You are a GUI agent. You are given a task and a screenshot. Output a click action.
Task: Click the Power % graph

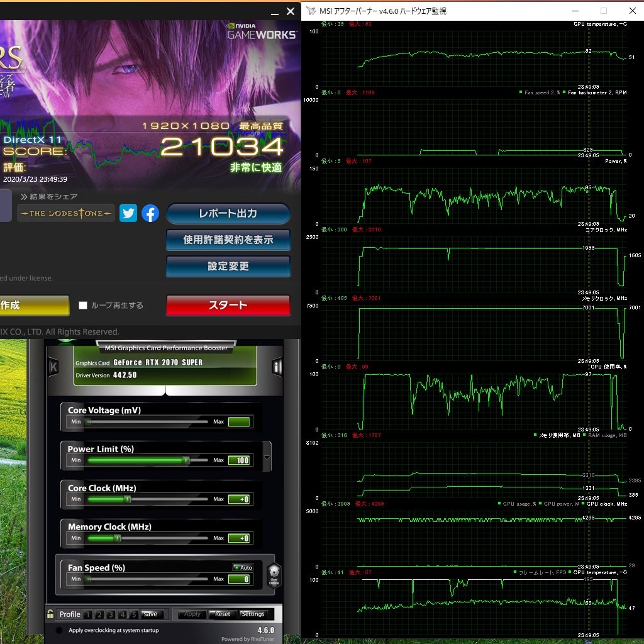[x=474, y=196]
